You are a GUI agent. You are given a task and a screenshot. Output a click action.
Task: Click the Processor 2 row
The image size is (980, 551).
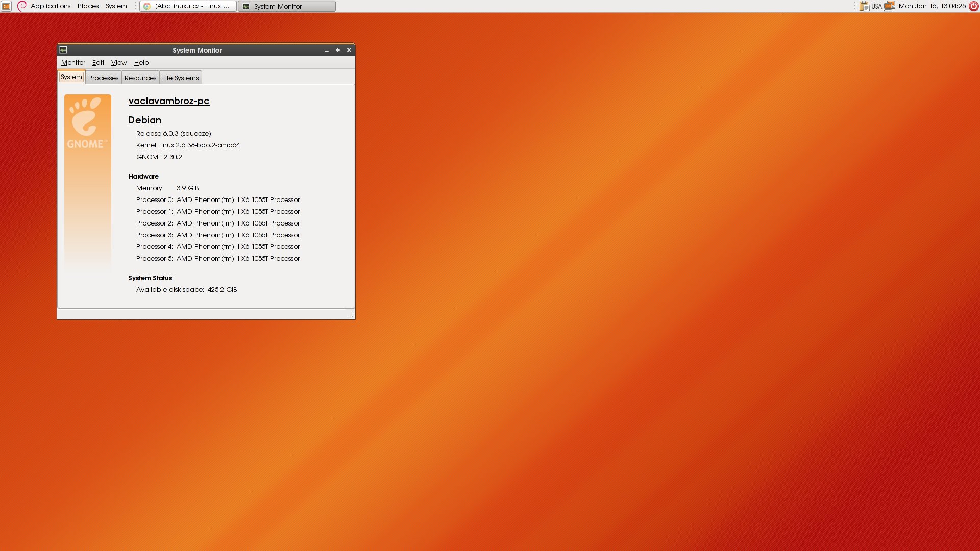pyautogui.click(x=218, y=223)
